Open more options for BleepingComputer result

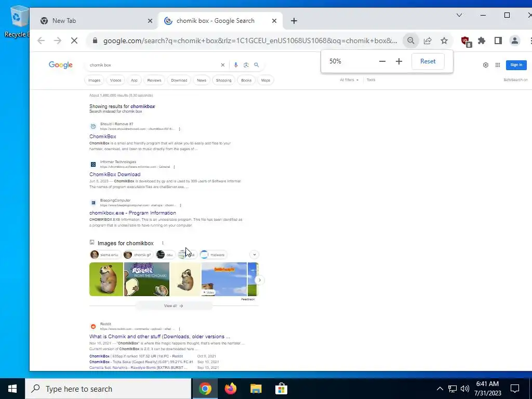click(180, 205)
